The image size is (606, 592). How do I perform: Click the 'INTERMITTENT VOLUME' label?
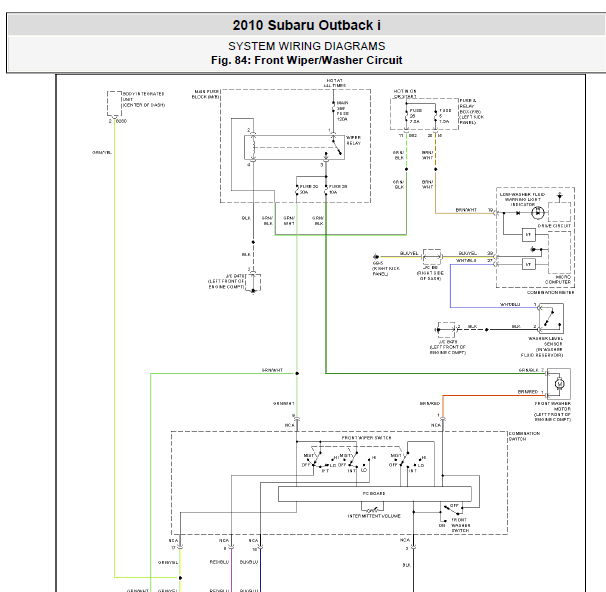click(374, 516)
